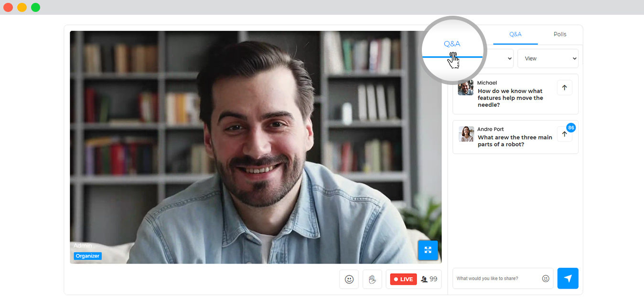Open the emoji reactions button below video
Screen dimensions: 644x303
coord(349,279)
